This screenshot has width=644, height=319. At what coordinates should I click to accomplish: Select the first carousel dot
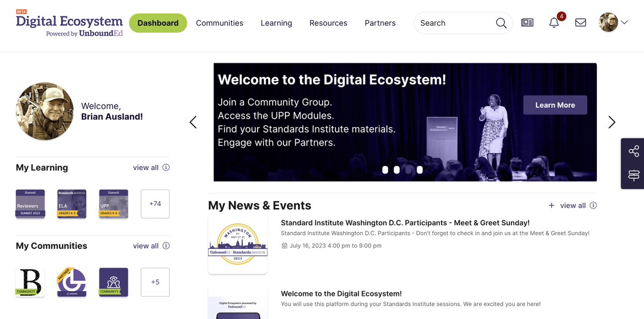pos(385,170)
